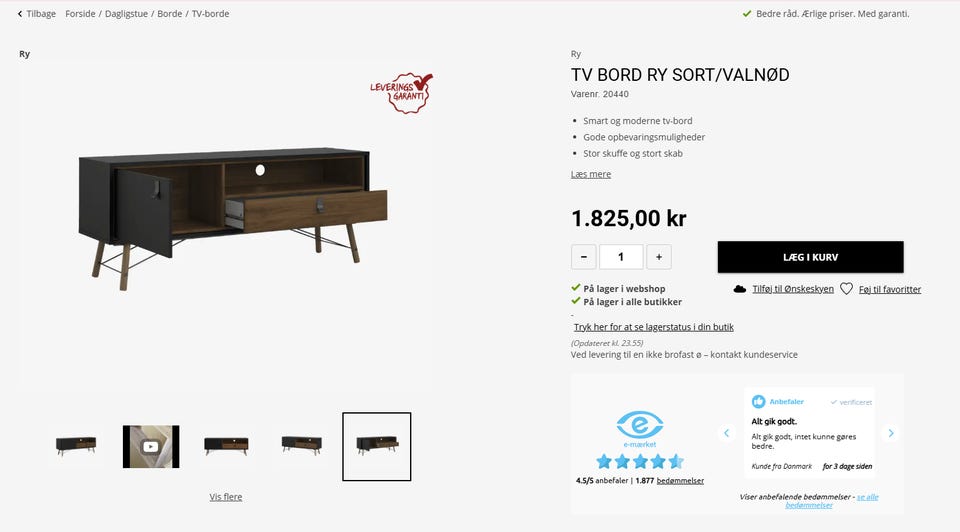
Task: Click the star rating row
Action: click(640, 462)
